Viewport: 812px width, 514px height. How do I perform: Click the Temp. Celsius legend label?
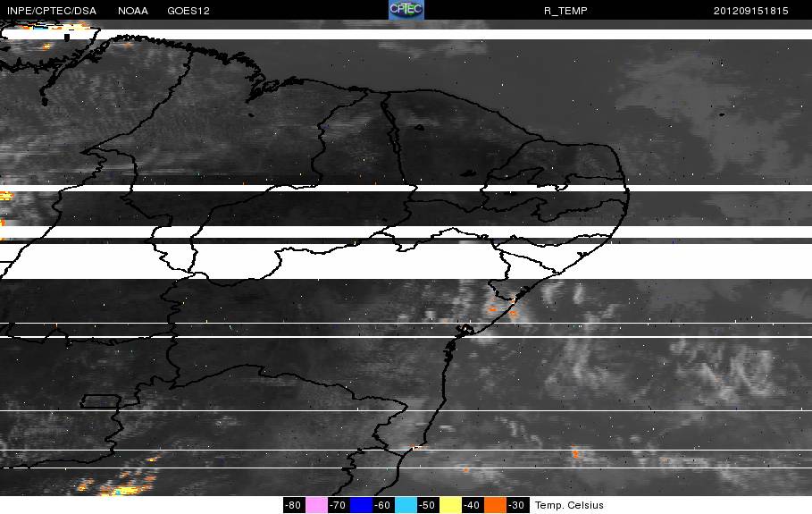569,505
